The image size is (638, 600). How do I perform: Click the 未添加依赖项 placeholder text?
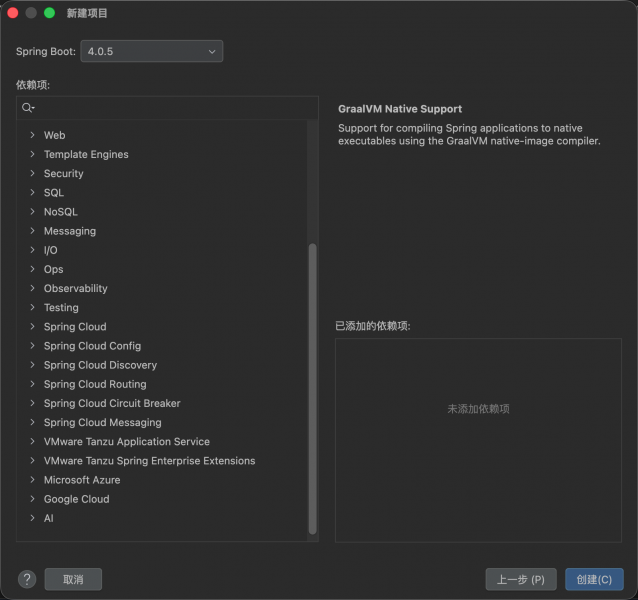478,409
